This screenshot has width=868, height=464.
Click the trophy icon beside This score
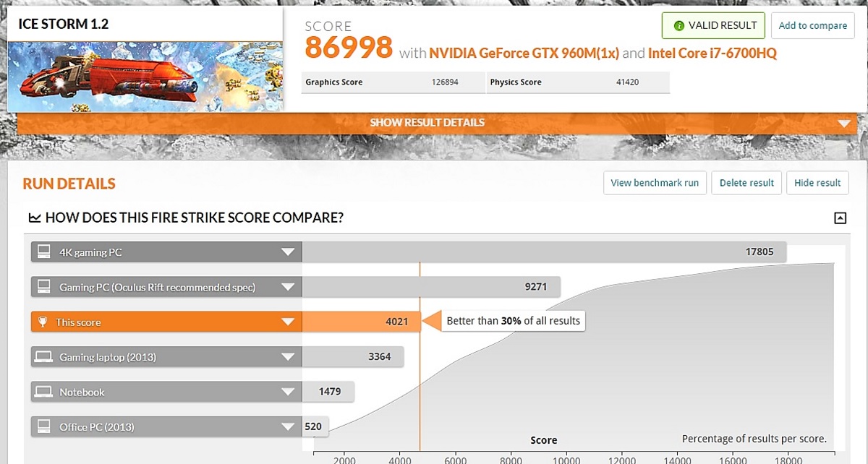(43, 322)
